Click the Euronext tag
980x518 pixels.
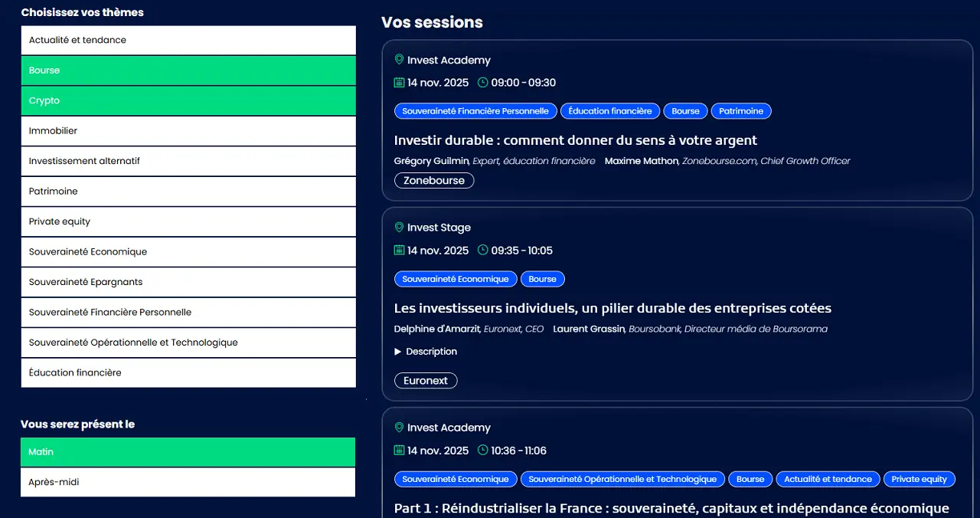click(426, 380)
